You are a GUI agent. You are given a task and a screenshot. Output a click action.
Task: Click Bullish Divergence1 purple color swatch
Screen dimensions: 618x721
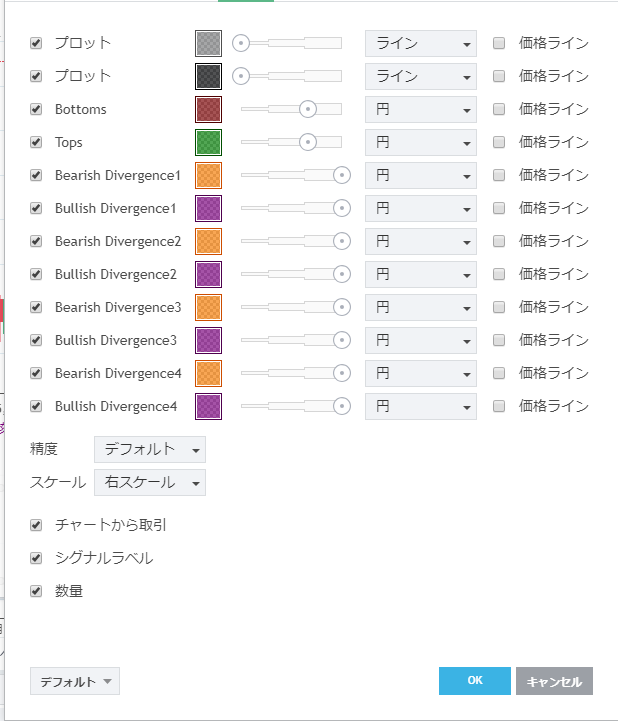[x=208, y=208]
